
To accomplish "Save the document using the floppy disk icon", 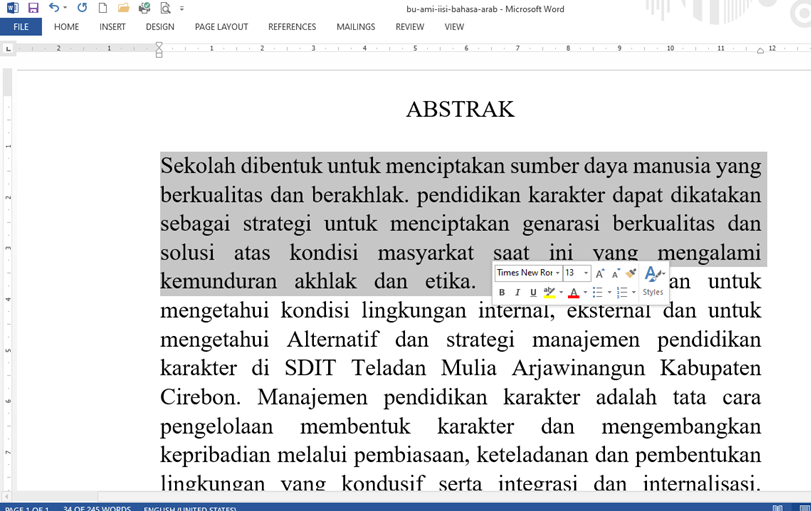I will coord(33,8).
